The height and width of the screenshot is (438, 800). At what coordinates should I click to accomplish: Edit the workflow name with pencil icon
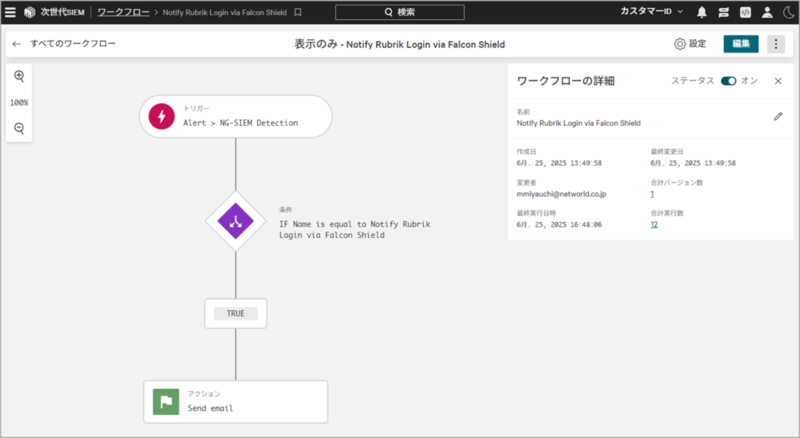pyautogui.click(x=778, y=116)
